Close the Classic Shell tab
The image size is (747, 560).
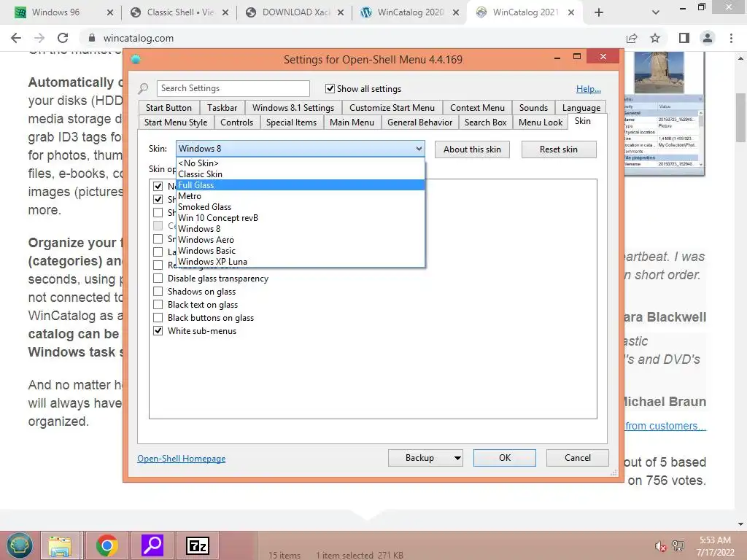pyautogui.click(x=225, y=12)
